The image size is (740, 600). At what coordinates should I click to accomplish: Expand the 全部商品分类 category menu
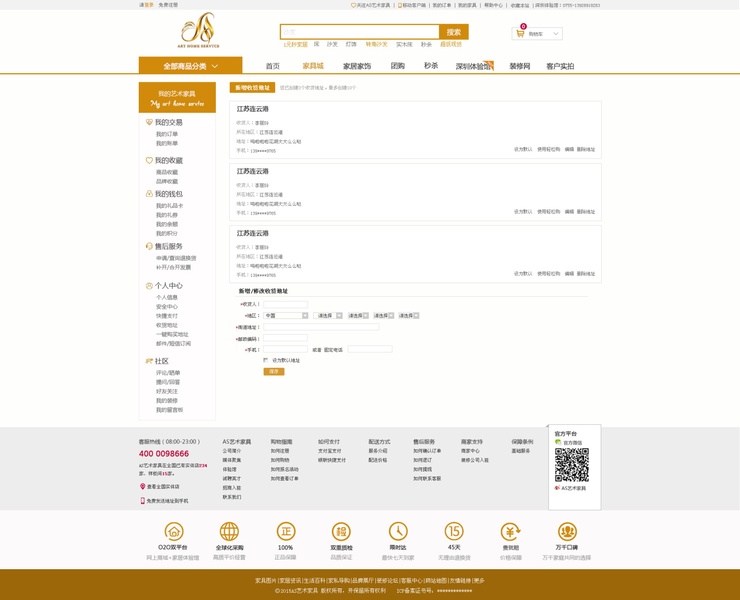(191, 66)
